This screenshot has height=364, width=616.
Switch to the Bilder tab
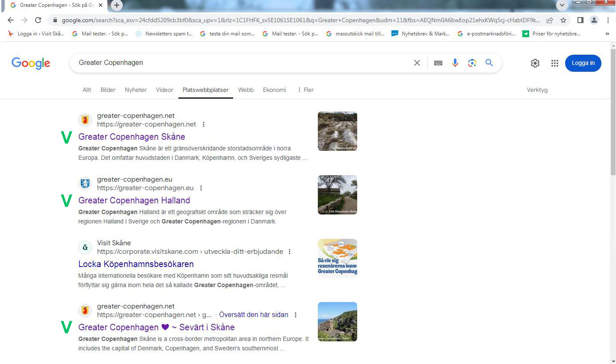(x=108, y=90)
